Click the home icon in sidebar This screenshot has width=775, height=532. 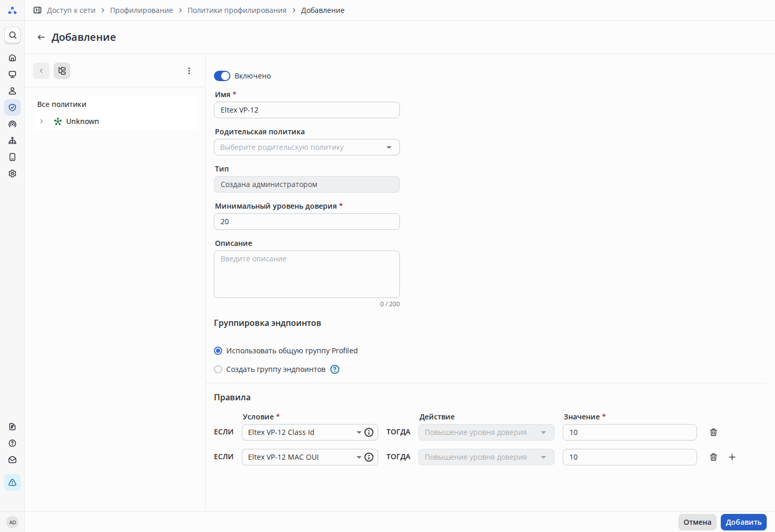pos(12,58)
